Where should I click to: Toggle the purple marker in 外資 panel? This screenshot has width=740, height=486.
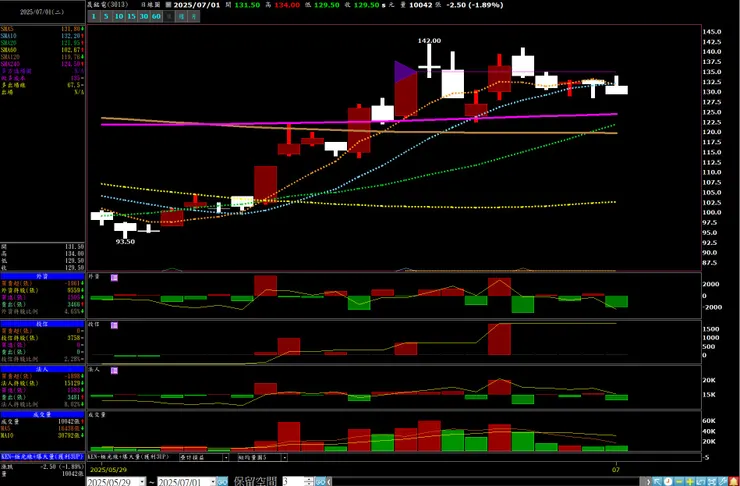tap(114, 277)
